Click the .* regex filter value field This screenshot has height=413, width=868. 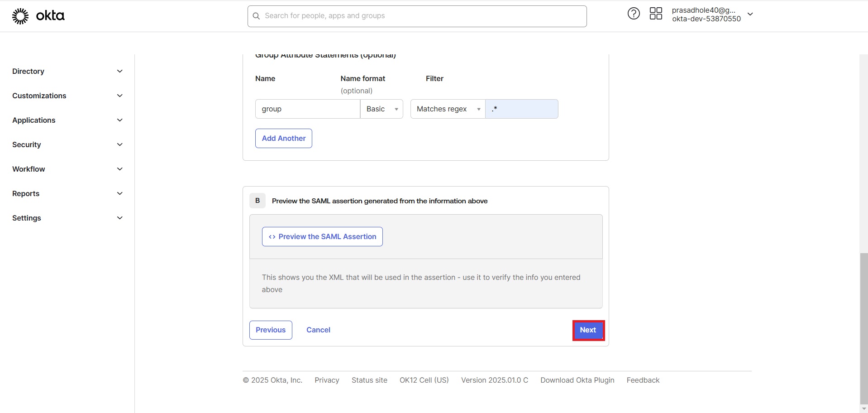522,109
